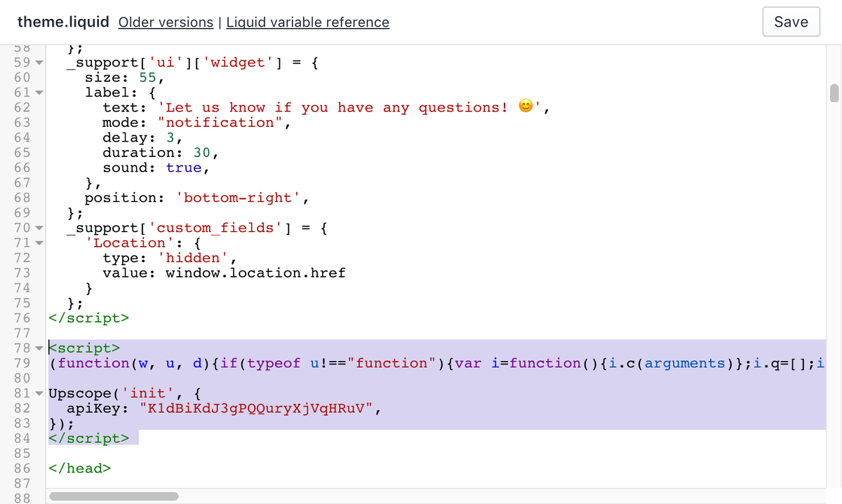
Task: Click the delay value 3
Action: [x=171, y=138]
